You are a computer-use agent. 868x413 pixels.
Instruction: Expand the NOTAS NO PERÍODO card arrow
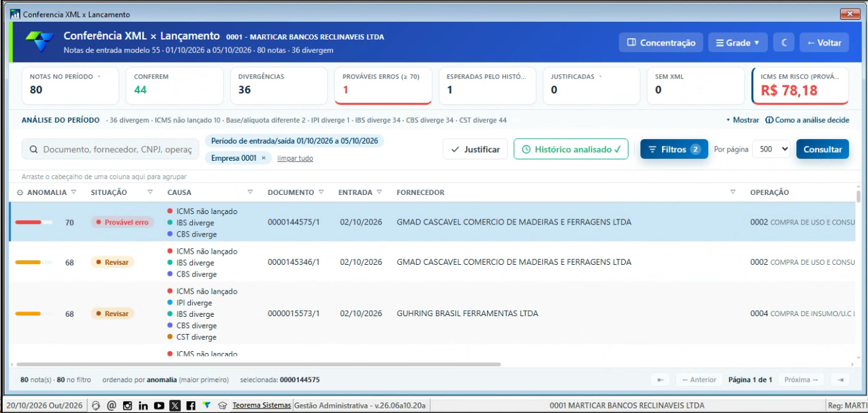coord(99,76)
